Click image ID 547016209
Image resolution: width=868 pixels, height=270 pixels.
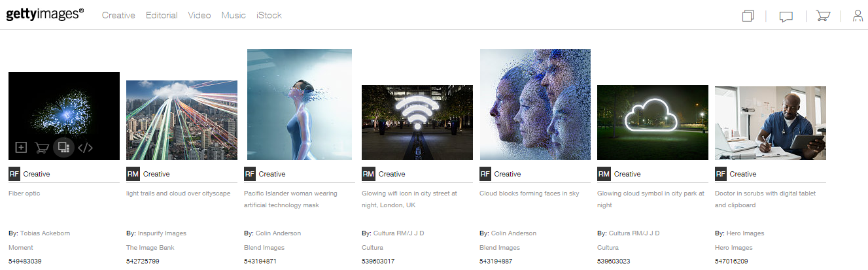(x=731, y=262)
